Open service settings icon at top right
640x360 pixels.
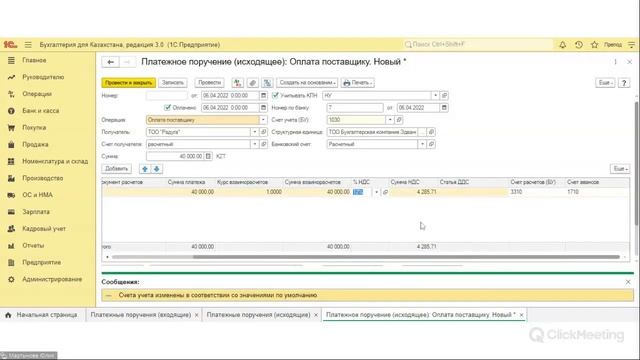point(631,44)
